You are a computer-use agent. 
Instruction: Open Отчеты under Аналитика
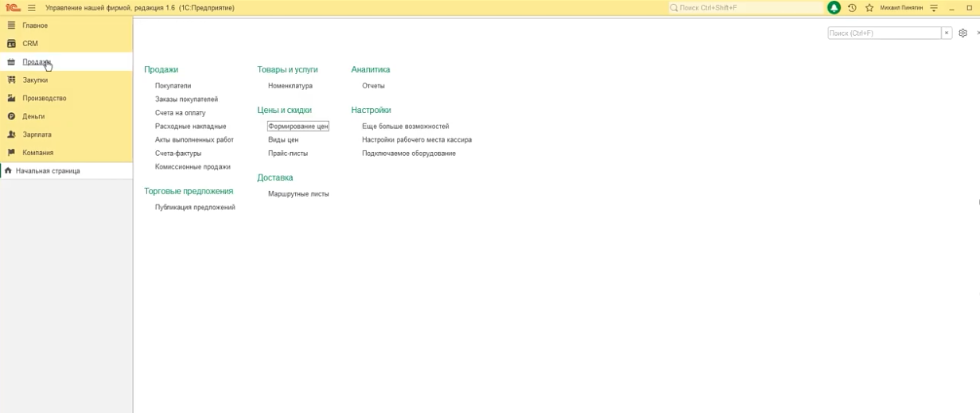click(x=373, y=86)
